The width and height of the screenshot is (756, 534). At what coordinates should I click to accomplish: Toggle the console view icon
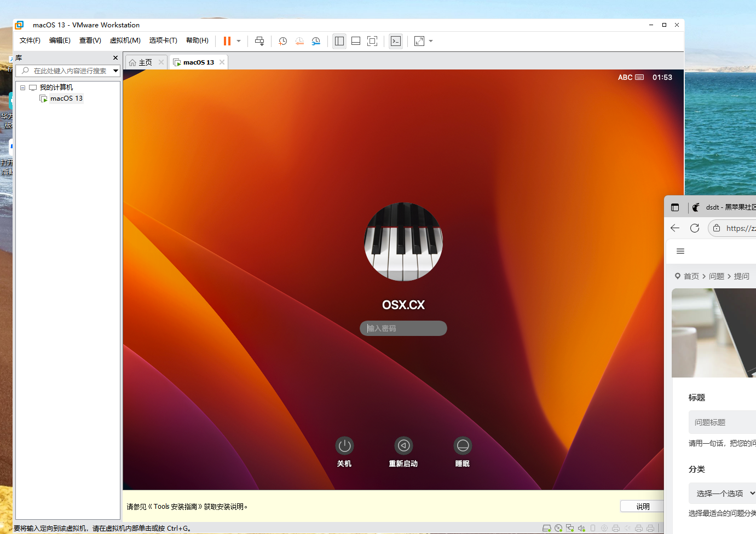[x=396, y=41]
